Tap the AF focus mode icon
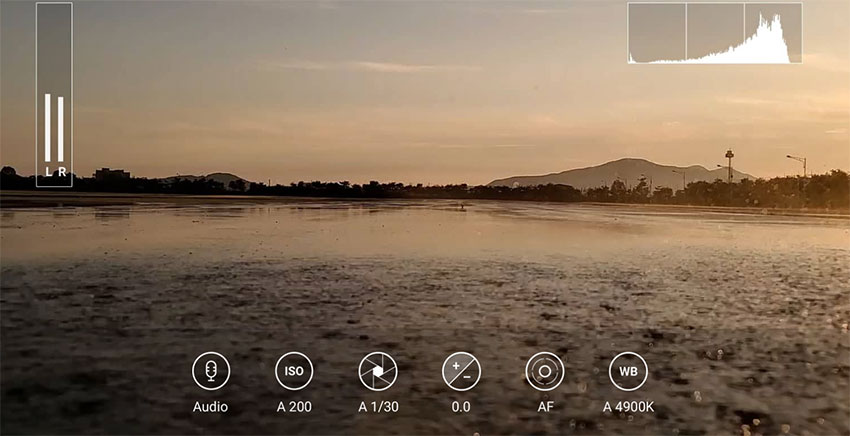Viewport: 850px width, 436px height. click(545, 371)
